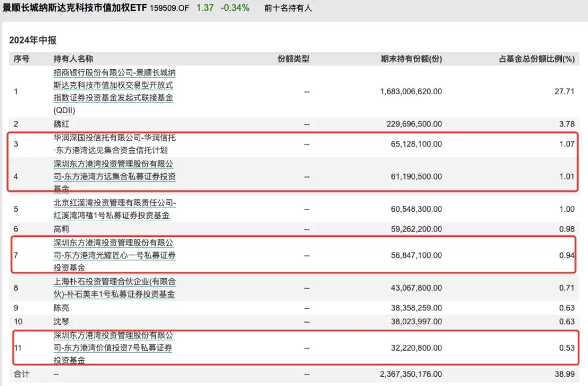Viewport: 588px width, 386px height.
Task: Click the value 229,696,500.00
Action: pos(414,124)
